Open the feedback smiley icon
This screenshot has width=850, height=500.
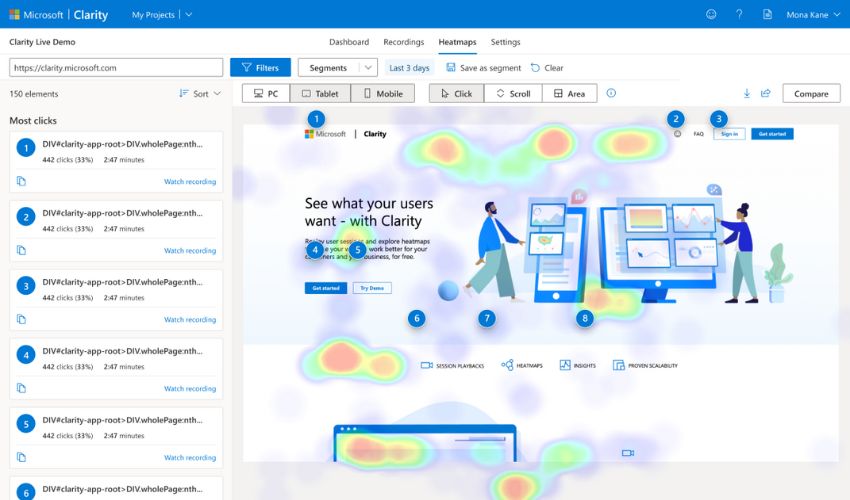(711, 15)
